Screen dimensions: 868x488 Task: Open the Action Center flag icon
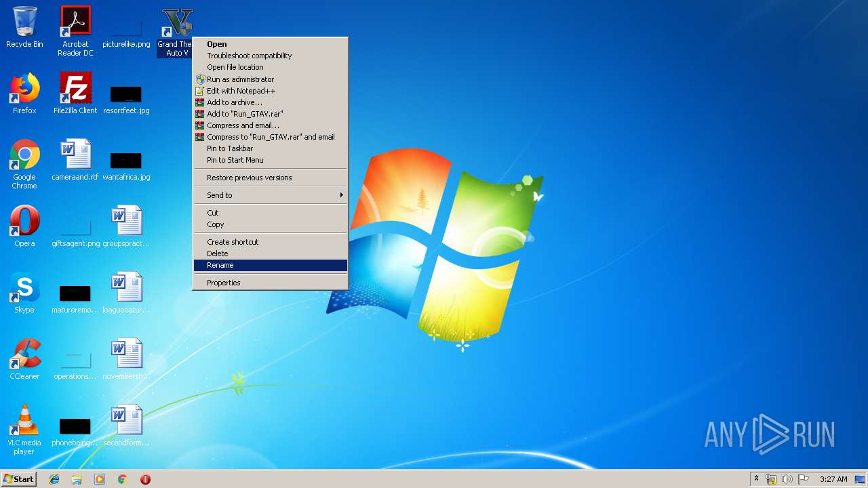pos(803,479)
